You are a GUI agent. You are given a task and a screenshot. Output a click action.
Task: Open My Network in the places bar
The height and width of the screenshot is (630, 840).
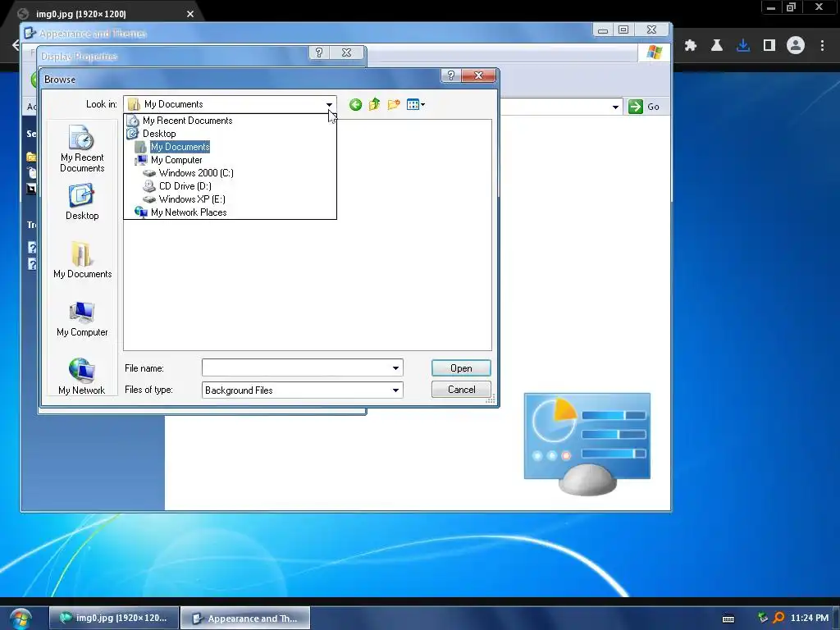click(82, 377)
